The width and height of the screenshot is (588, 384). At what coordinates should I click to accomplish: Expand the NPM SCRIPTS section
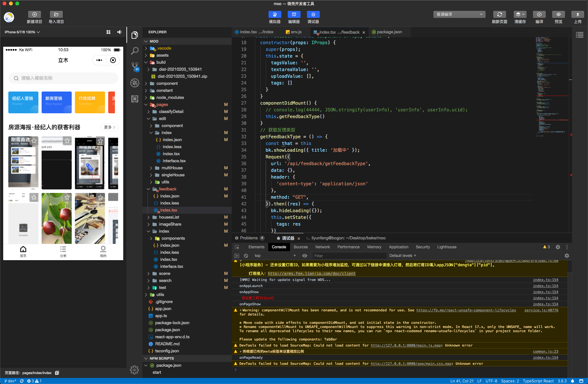pos(187,358)
